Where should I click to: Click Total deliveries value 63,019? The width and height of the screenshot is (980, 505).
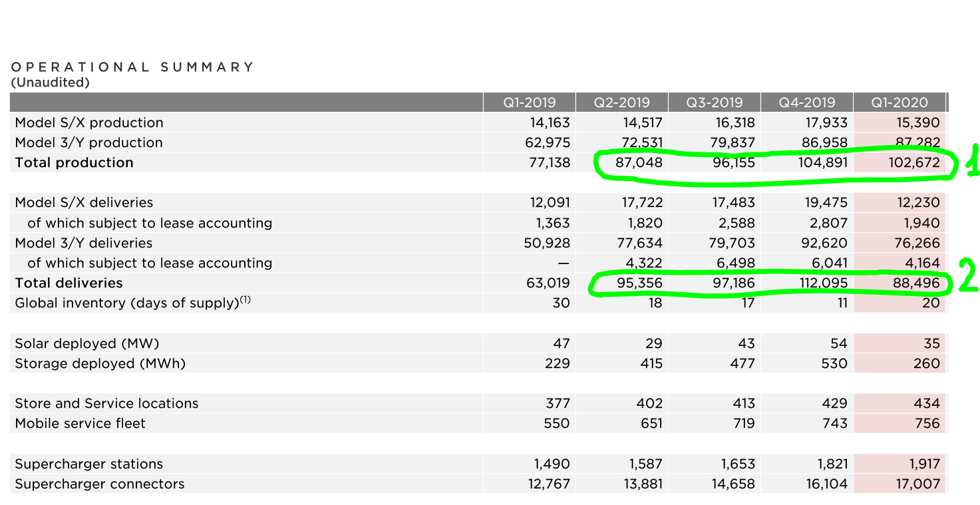click(548, 283)
